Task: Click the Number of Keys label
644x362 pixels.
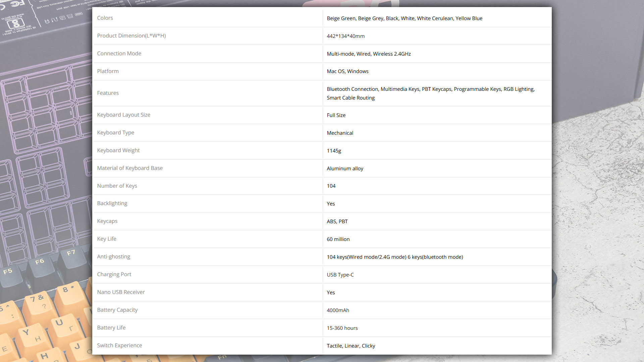Action: click(x=117, y=186)
